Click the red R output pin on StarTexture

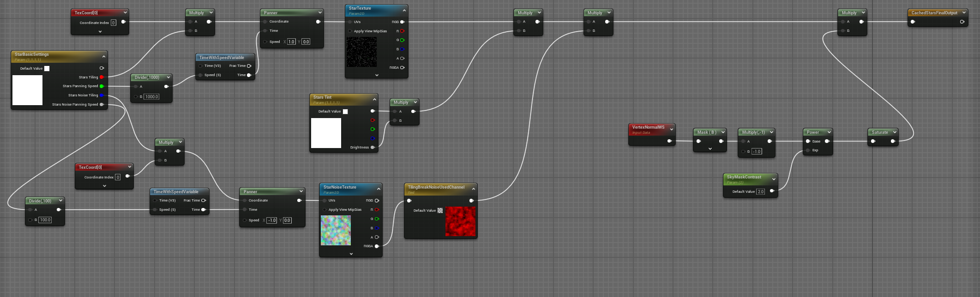point(402,31)
